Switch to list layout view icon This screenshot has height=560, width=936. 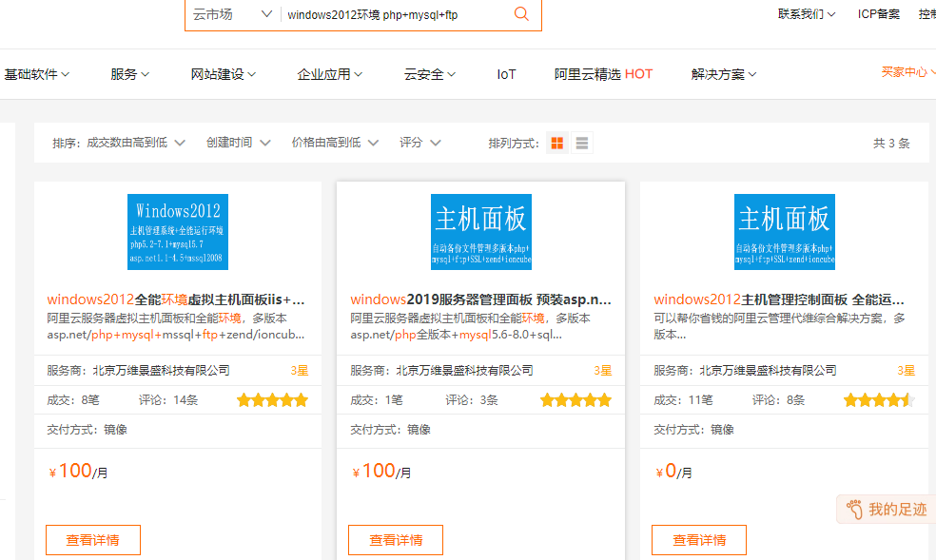[582, 144]
